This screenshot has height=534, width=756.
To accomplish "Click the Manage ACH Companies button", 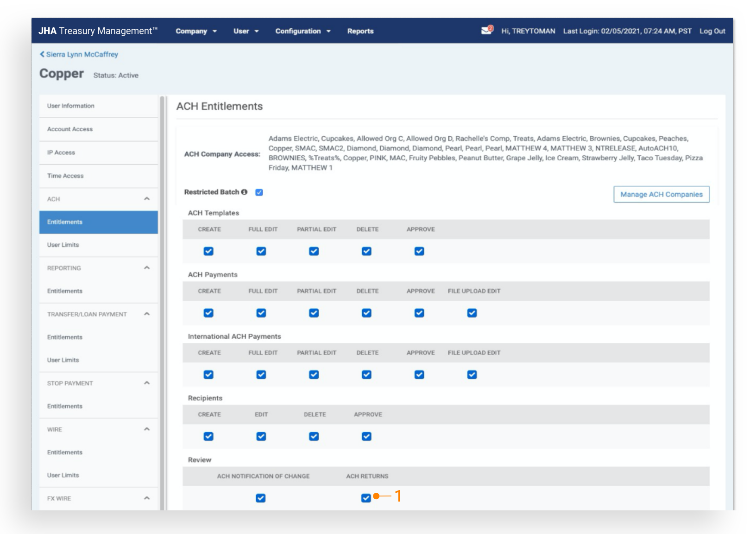I will (x=661, y=194).
